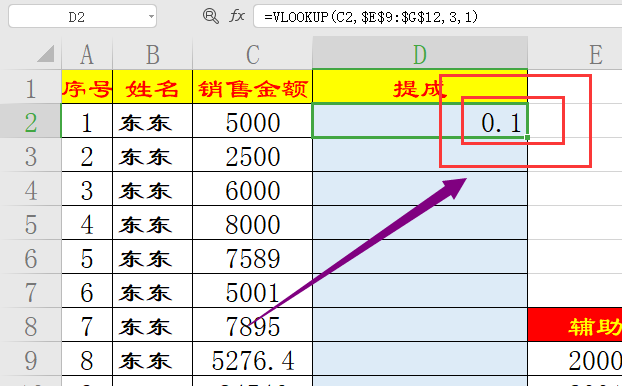Click serial number cell 1 in column A
Screen dimensions: 622x386
pyautogui.click(x=87, y=121)
